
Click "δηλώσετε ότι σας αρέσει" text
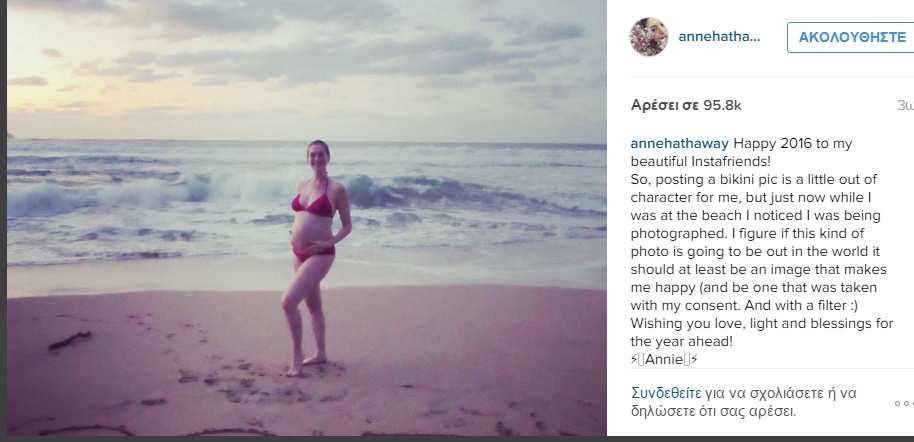pyautogui.click(x=713, y=411)
